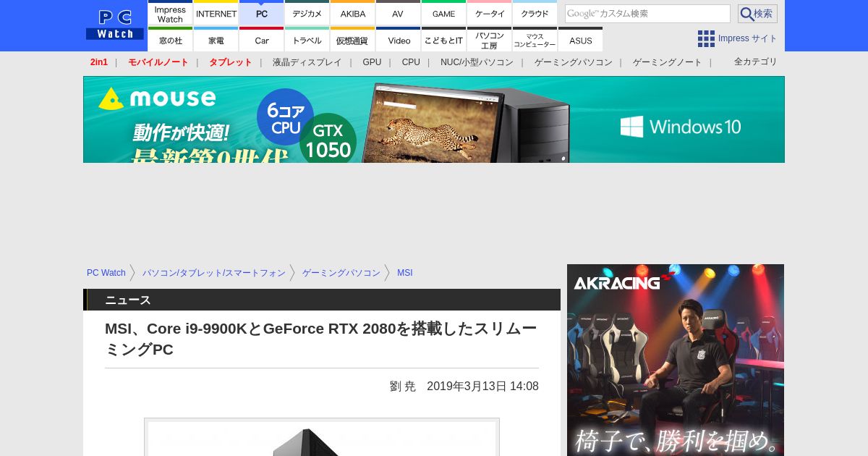Open the Car Watch tab

click(x=262, y=39)
